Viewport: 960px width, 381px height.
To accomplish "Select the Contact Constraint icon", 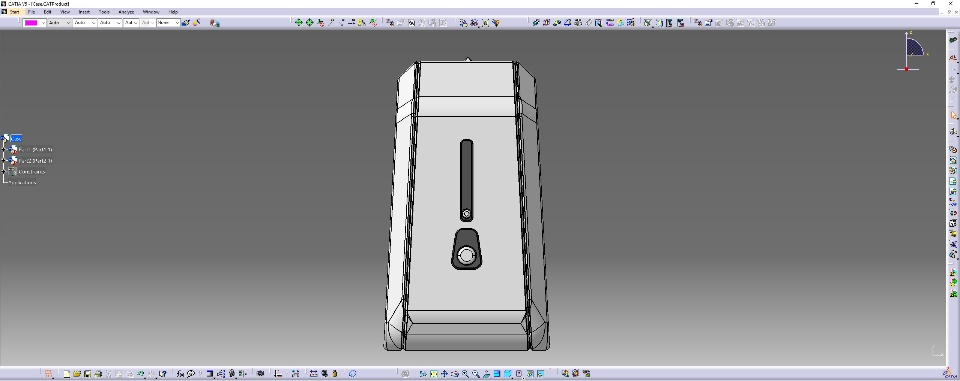I will click(546, 23).
